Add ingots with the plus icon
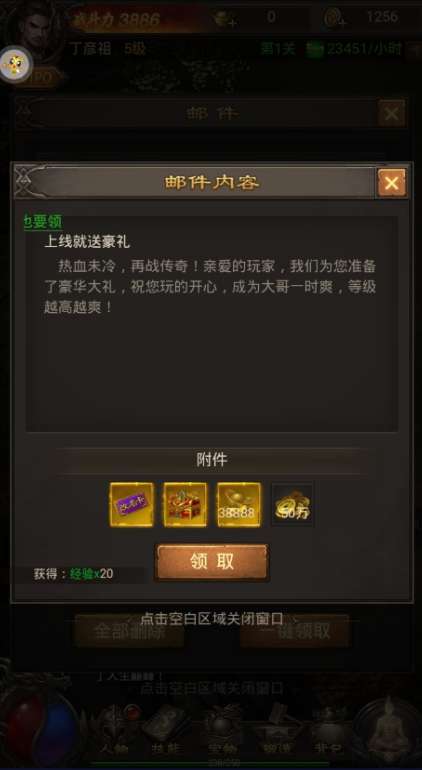Viewport: 422px width, 770px height. (x=223, y=19)
